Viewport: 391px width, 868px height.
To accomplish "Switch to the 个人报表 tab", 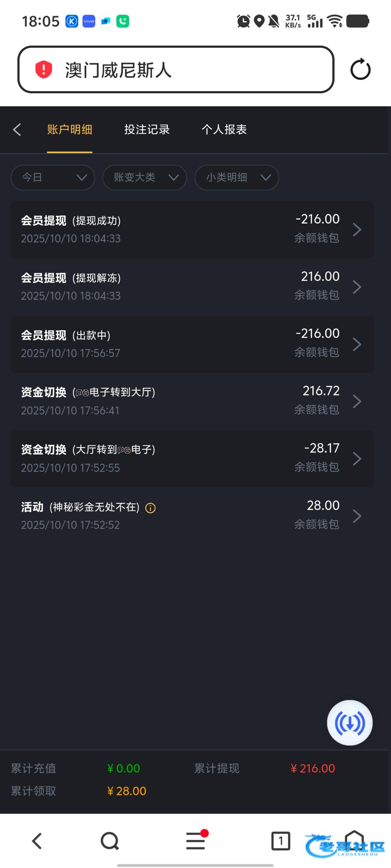I will [224, 129].
